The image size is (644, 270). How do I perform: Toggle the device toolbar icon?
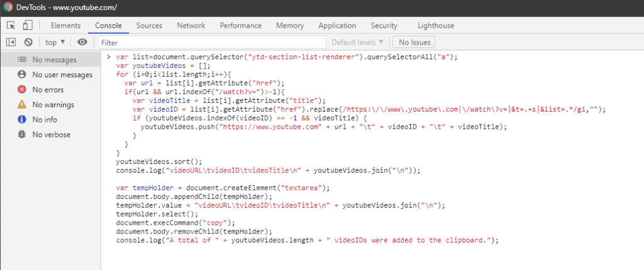[27, 26]
